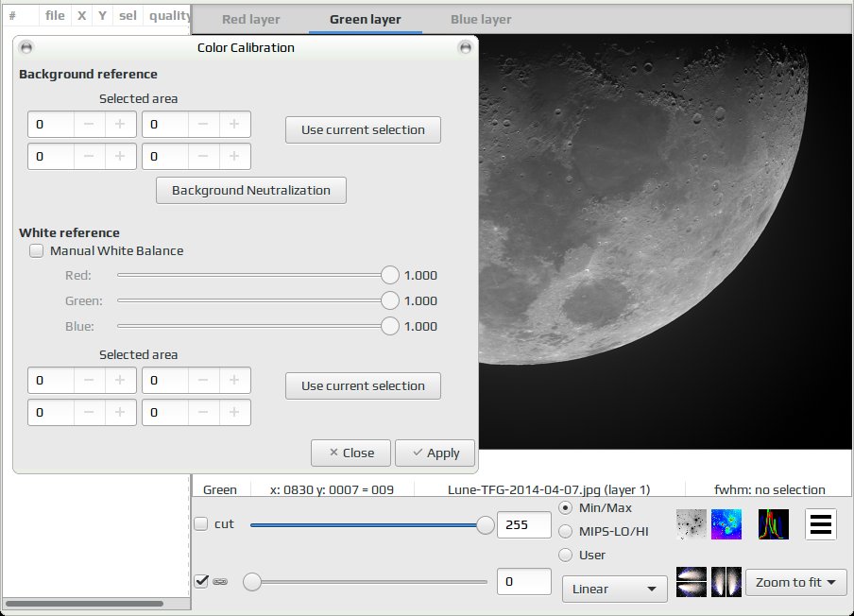This screenshot has width=854, height=616.
Task: Click the sel column header
Action: (128, 15)
